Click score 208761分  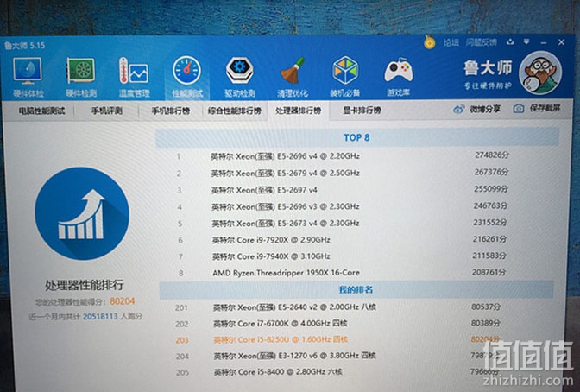(489, 273)
